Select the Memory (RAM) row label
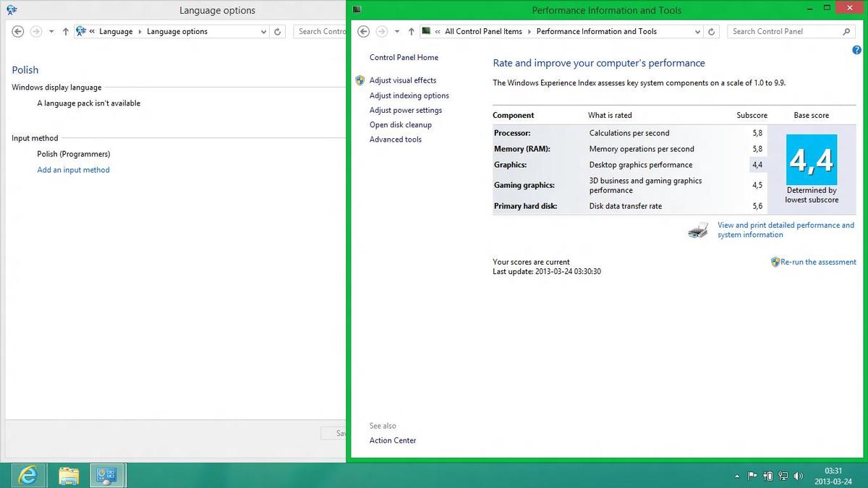This screenshot has height=488, width=868. tap(522, 149)
